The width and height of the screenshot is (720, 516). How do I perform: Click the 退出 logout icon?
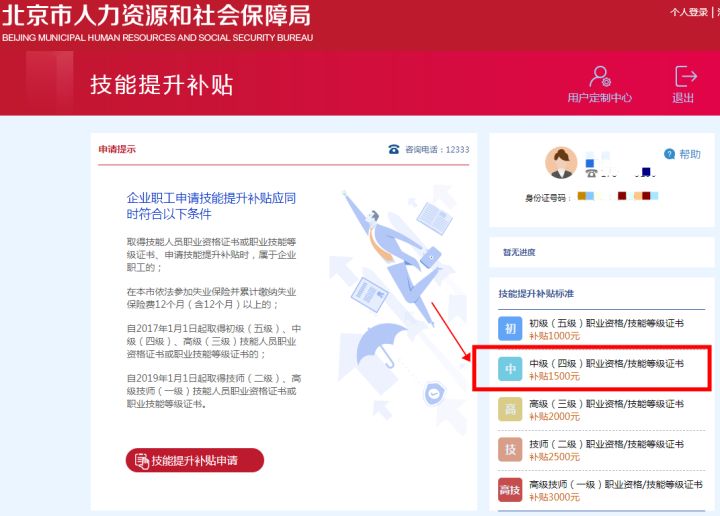pyautogui.click(x=686, y=76)
